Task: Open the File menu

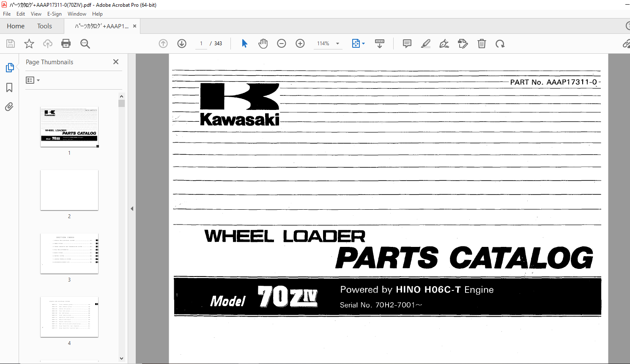Action: point(7,14)
